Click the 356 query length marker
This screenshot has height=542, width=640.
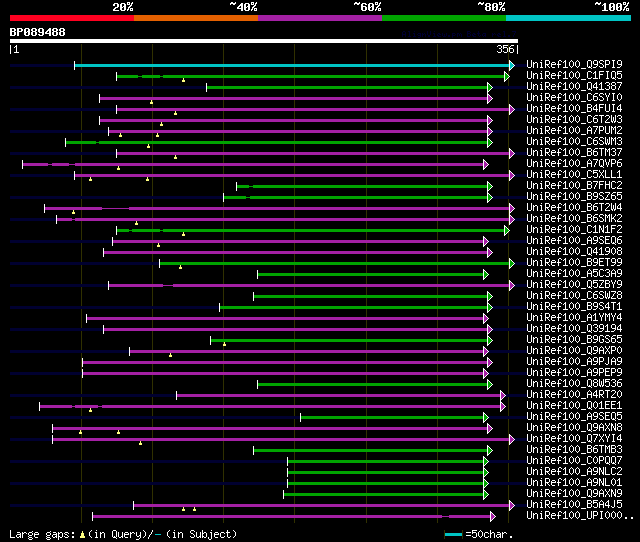tap(505, 49)
